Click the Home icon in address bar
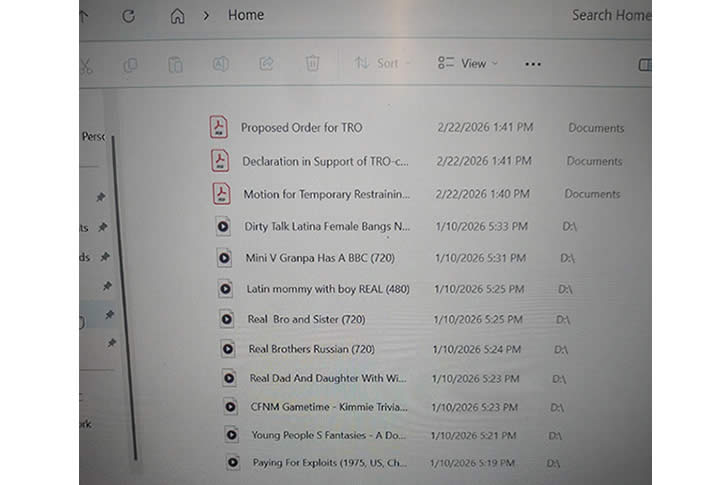The width and height of the screenshot is (728, 485). [x=177, y=16]
